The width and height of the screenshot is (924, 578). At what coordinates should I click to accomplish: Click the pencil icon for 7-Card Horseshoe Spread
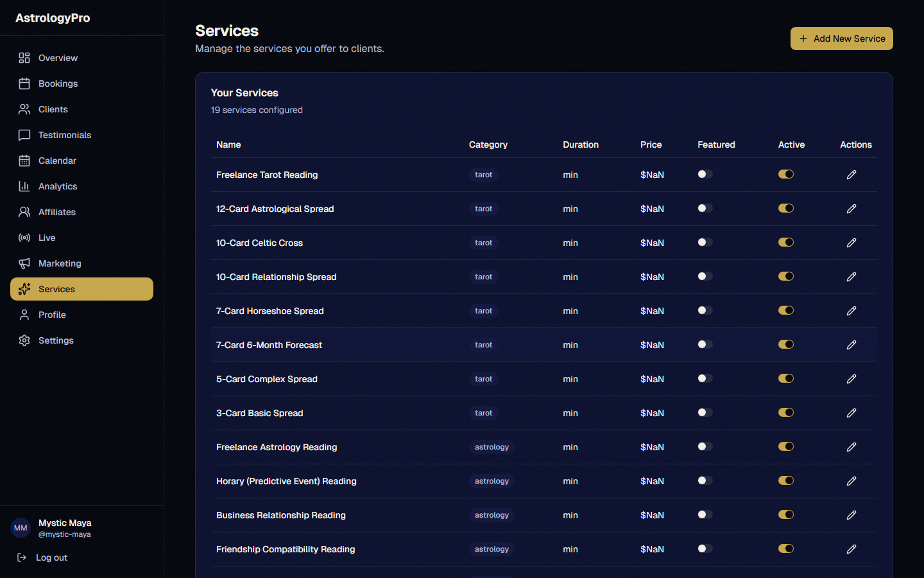coord(851,311)
